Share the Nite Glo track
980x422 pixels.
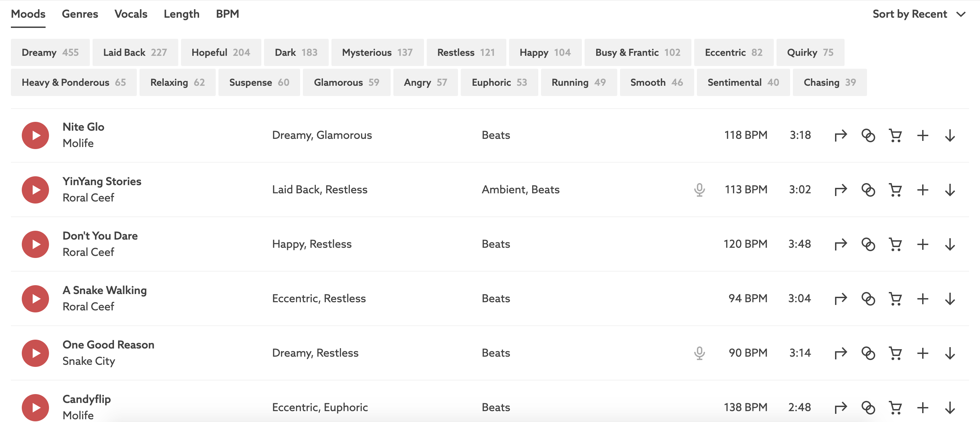tap(840, 135)
